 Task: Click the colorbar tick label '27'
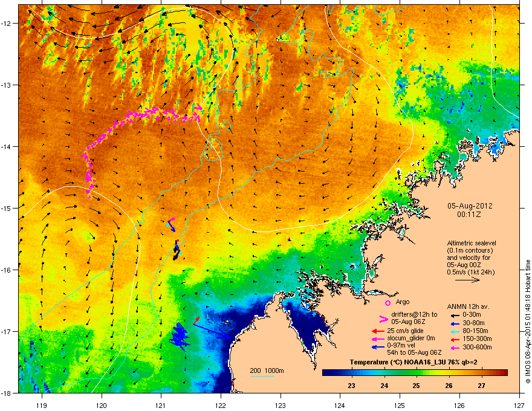pos(481,386)
